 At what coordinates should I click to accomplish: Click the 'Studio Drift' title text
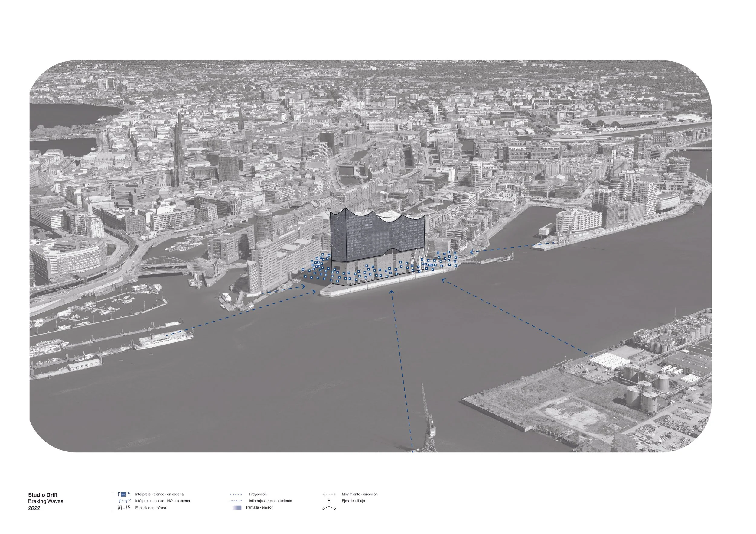tap(43, 495)
